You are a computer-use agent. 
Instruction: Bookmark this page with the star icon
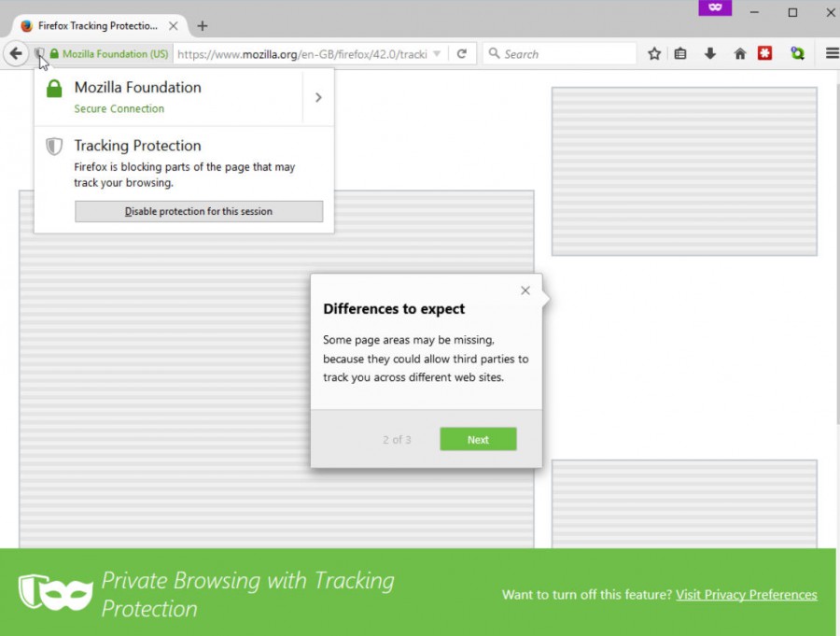(654, 53)
